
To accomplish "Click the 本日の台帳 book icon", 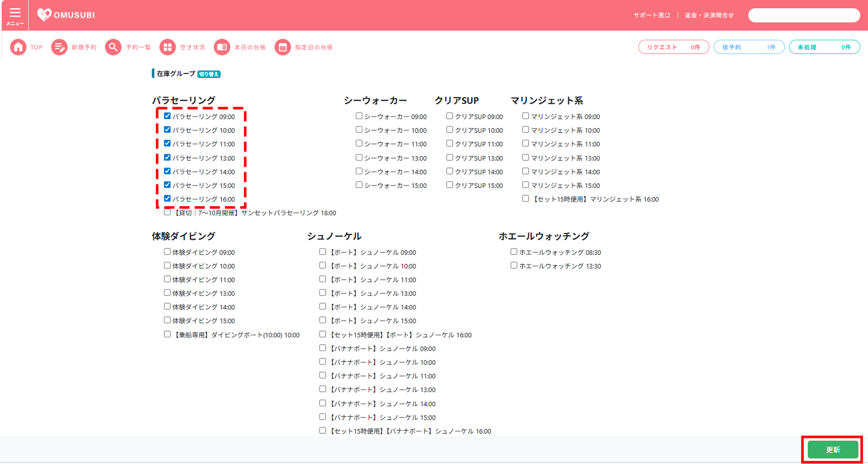I will pyautogui.click(x=222, y=47).
